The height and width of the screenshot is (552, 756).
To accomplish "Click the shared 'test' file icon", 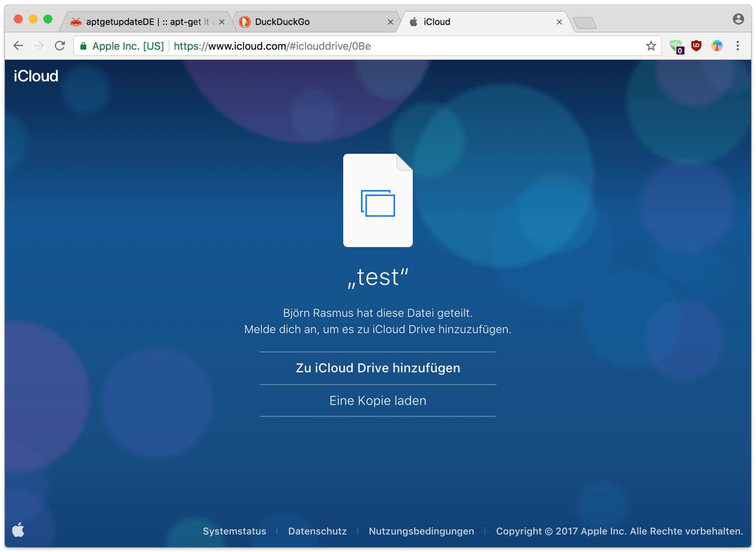I will 378,200.
